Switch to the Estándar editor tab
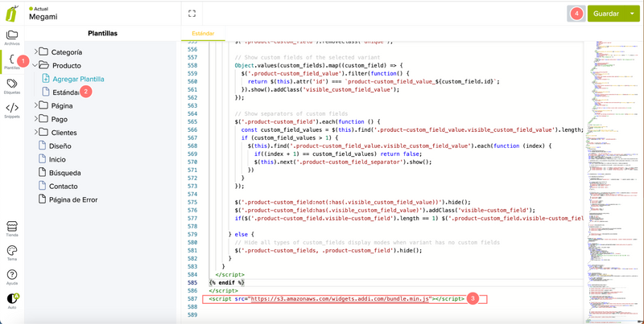This screenshot has width=644, height=324. pos(204,34)
